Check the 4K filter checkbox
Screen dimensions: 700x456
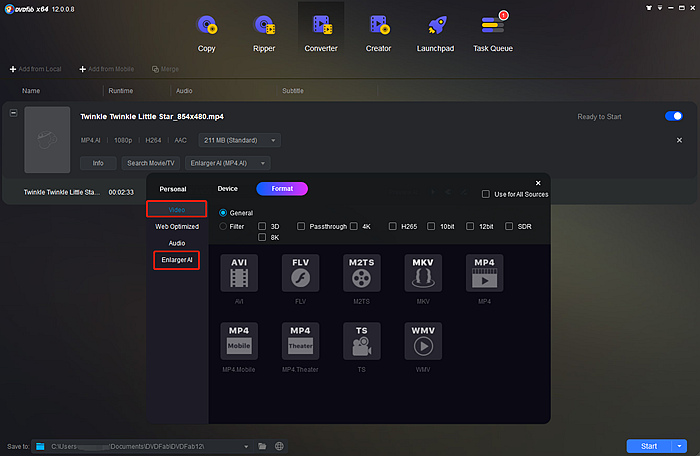tap(354, 226)
